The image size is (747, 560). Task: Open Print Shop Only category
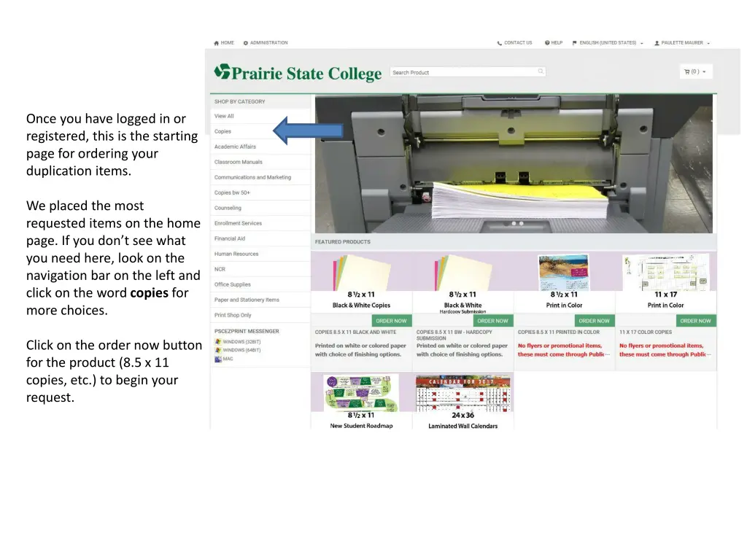[233, 315]
